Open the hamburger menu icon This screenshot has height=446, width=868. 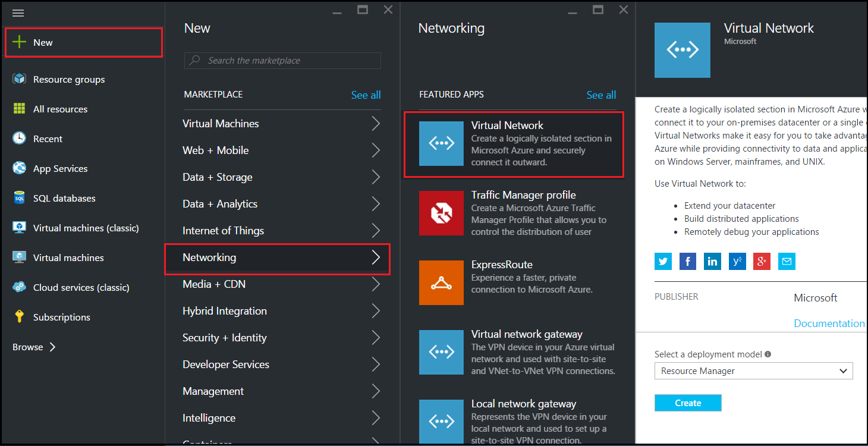click(x=18, y=13)
